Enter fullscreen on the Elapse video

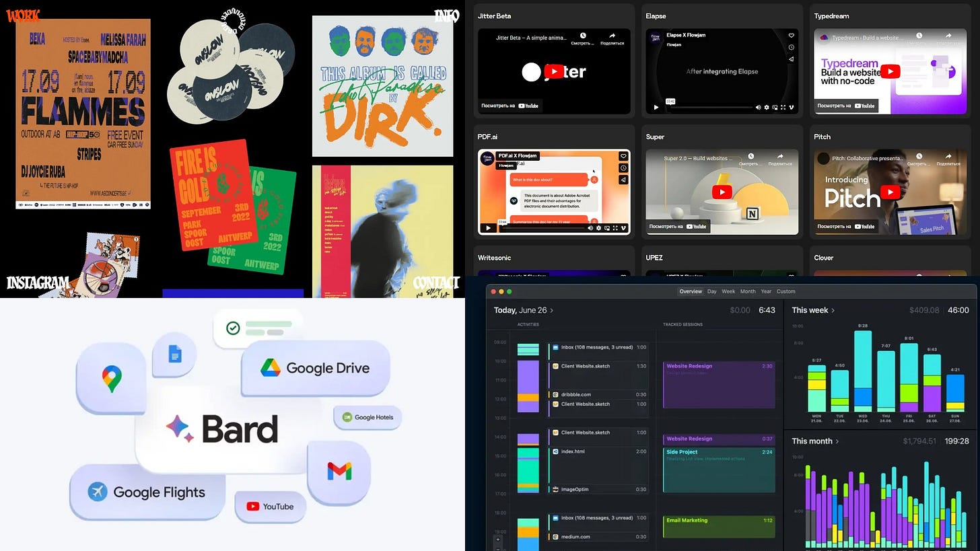pos(783,108)
